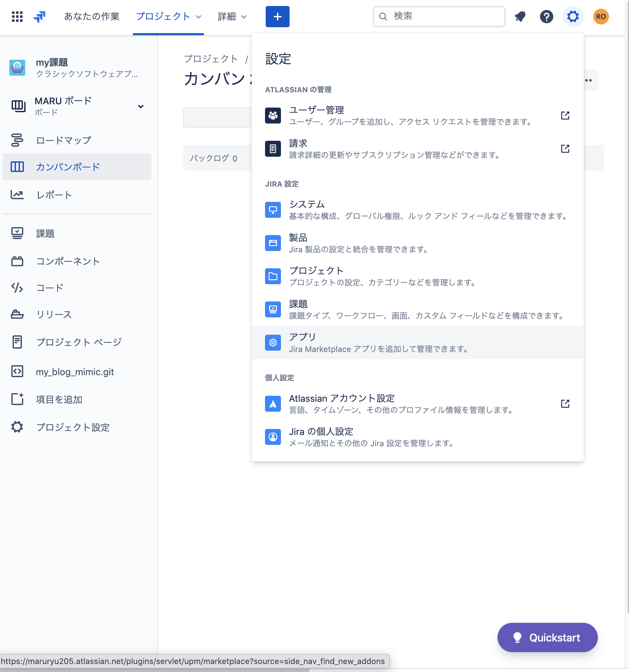
Task: Open notifications bell icon
Action: coord(520,16)
